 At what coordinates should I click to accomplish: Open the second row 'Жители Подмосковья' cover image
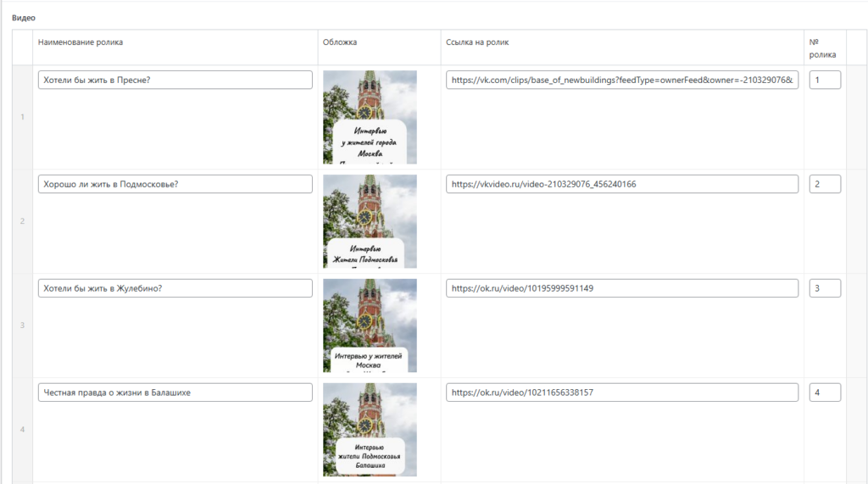click(370, 221)
